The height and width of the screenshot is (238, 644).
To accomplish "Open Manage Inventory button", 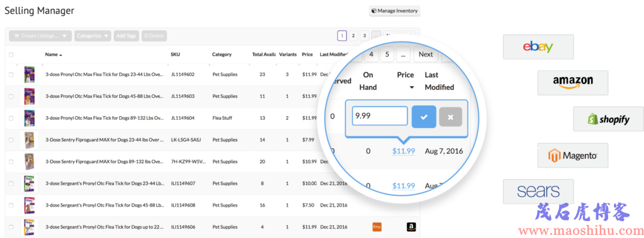I will click(394, 11).
